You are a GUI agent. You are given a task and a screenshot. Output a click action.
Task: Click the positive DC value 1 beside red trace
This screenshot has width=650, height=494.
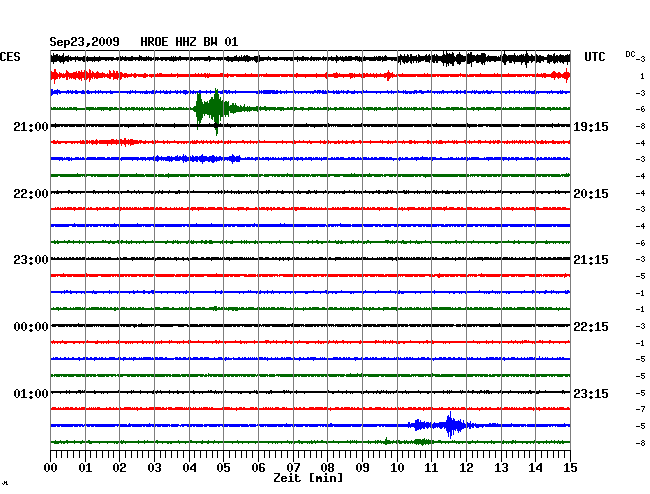(642, 76)
